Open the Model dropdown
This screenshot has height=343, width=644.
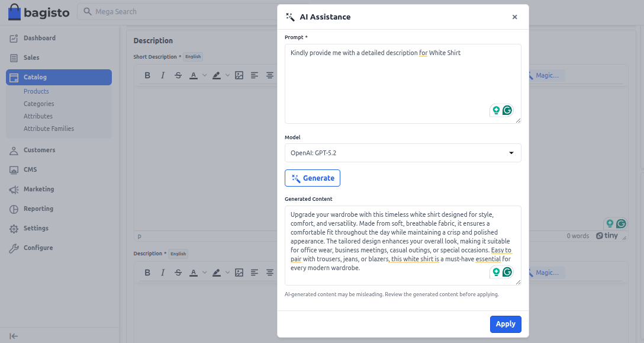tap(402, 153)
